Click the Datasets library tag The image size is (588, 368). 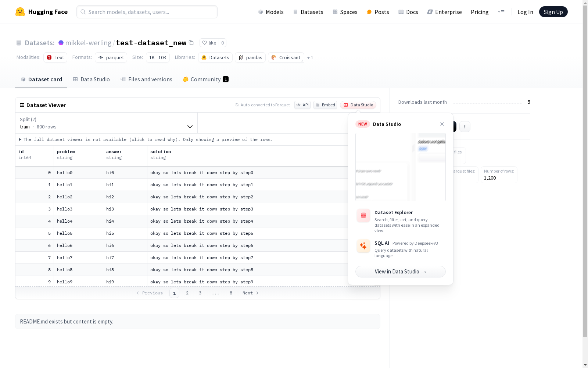click(215, 57)
